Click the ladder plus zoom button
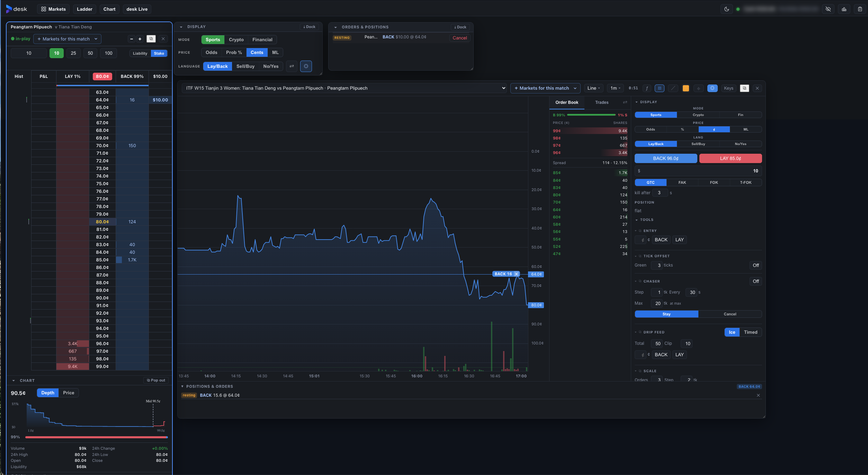This screenshot has width=868, height=475. pyautogui.click(x=140, y=39)
